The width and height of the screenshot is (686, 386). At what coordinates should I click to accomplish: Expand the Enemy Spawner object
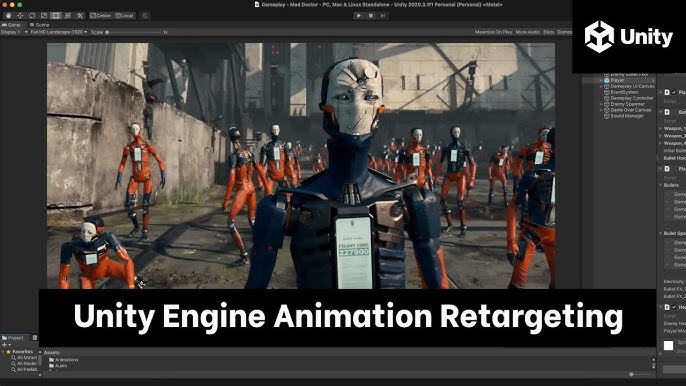(601, 105)
